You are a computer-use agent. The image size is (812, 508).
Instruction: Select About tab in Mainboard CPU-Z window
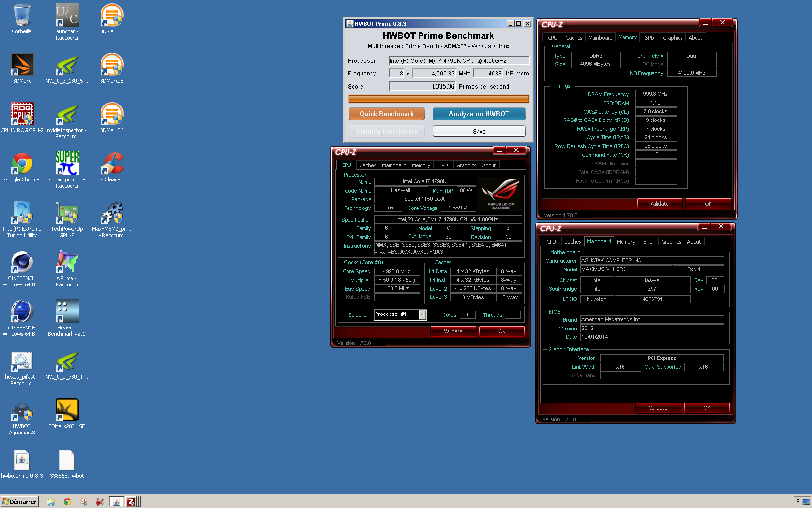pyautogui.click(x=694, y=242)
